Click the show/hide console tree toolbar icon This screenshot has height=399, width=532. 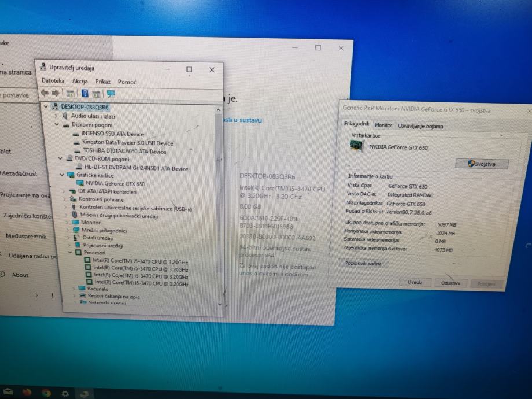coord(71,94)
